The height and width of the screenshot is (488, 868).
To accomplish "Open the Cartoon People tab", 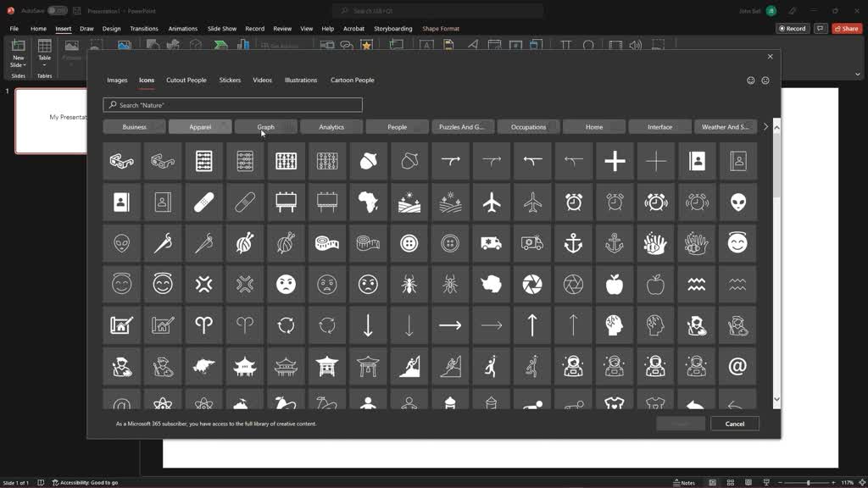I will (352, 80).
